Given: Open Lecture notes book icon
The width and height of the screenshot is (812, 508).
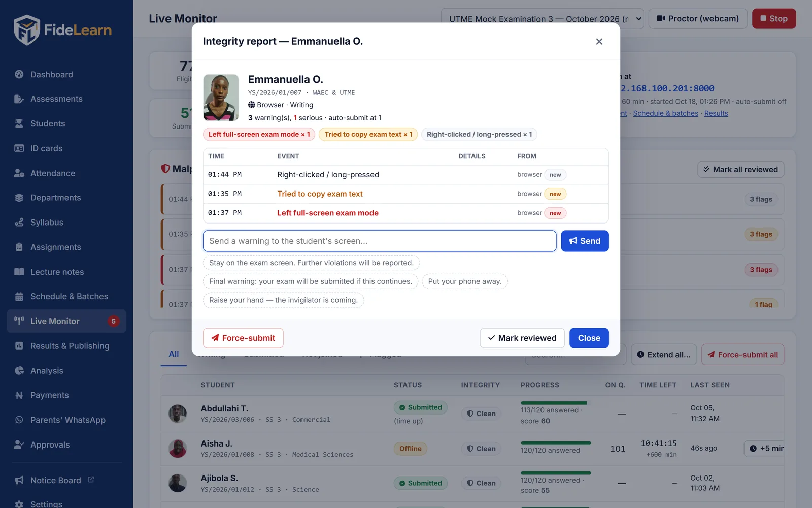Looking at the screenshot, I should (19, 272).
